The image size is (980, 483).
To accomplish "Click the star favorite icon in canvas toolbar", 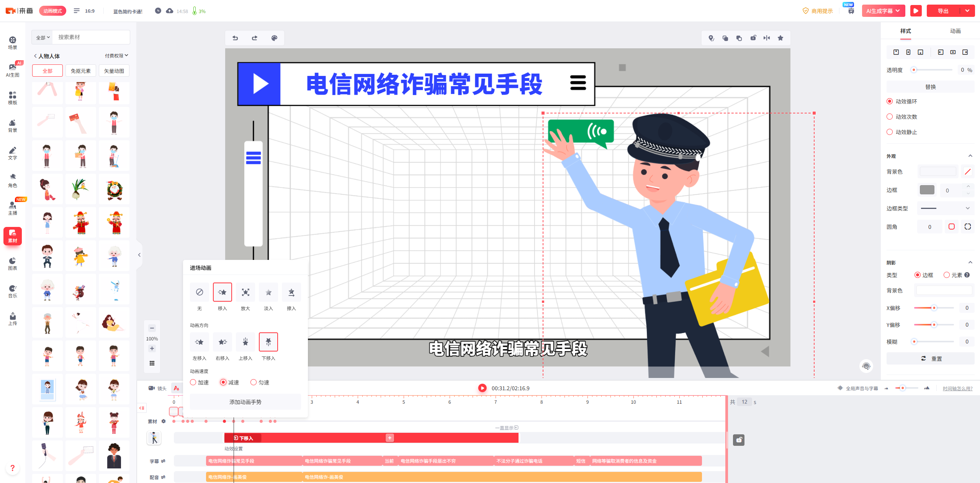I will (x=780, y=38).
